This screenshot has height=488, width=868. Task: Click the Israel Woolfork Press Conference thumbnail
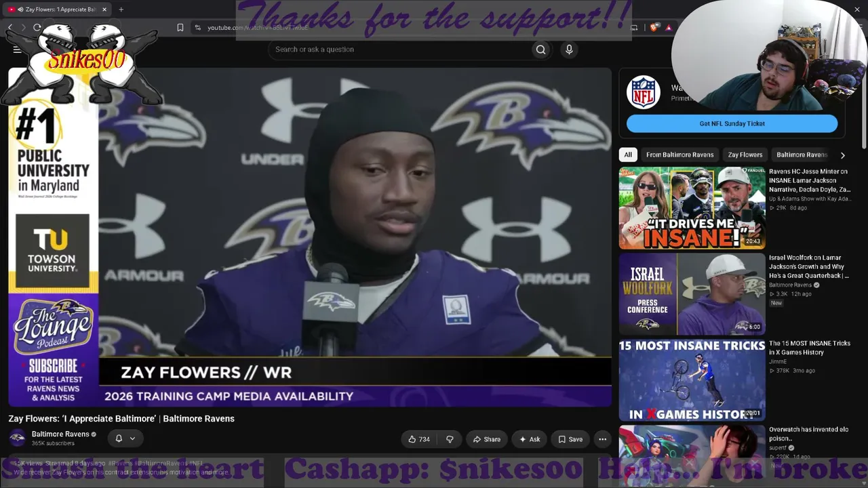(x=692, y=294)
